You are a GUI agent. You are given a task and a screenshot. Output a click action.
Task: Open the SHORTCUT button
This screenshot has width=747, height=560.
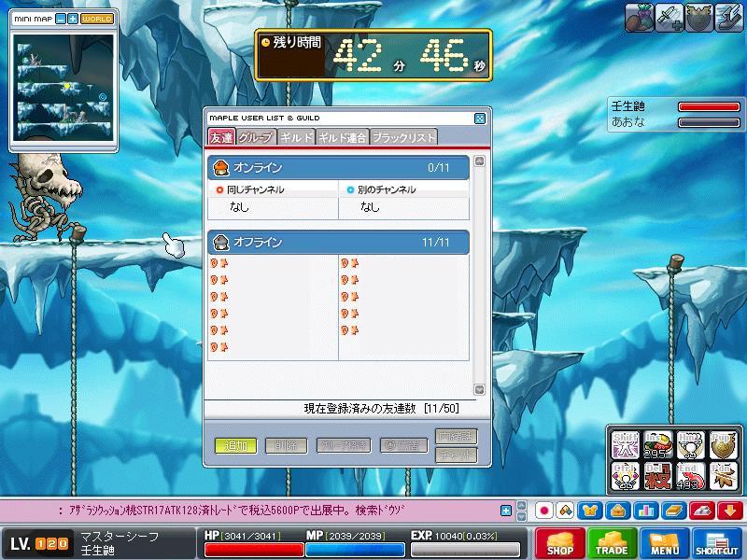[x=716, y=543]
